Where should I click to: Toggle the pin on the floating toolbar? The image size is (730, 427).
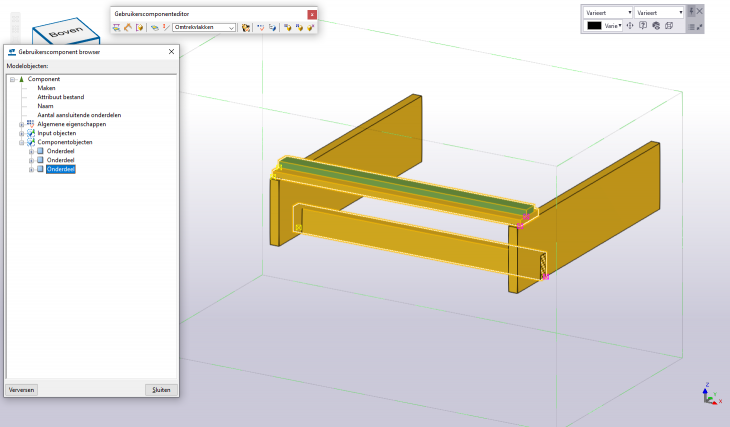[x=690, y=11]
